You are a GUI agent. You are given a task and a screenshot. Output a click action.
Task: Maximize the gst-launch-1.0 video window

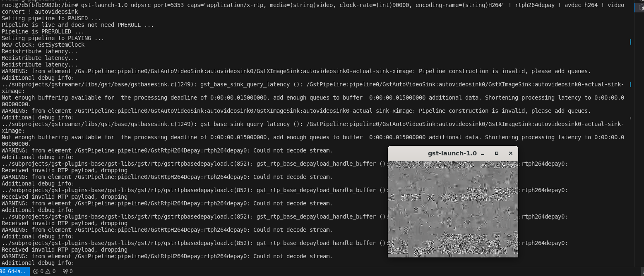(496, 153)
